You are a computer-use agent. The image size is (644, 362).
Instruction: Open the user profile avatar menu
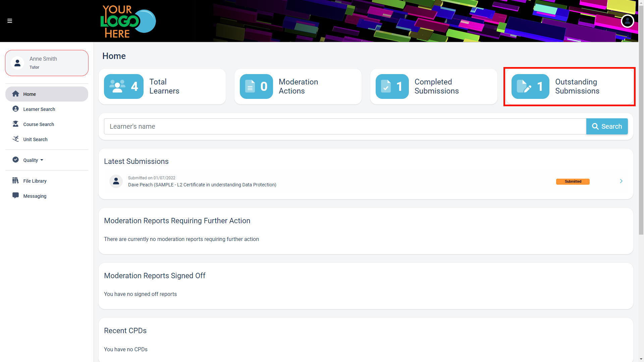(627, 21)
